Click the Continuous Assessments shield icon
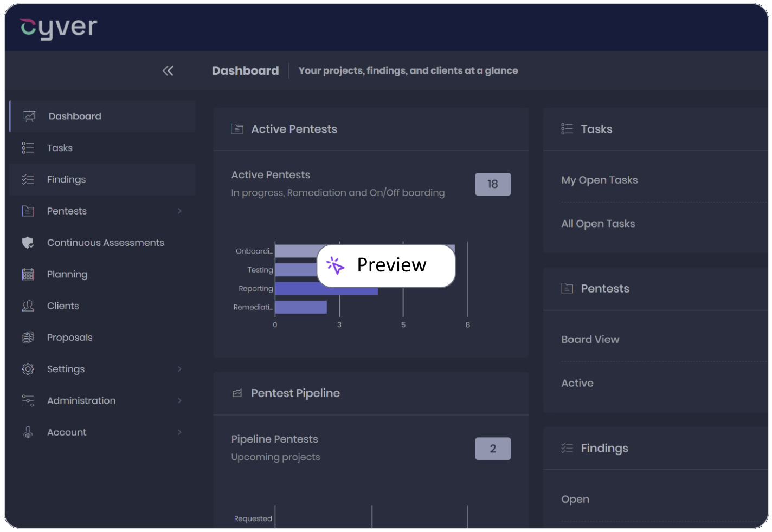This screenshot has width=772, height=532. (x=28, y=243)
